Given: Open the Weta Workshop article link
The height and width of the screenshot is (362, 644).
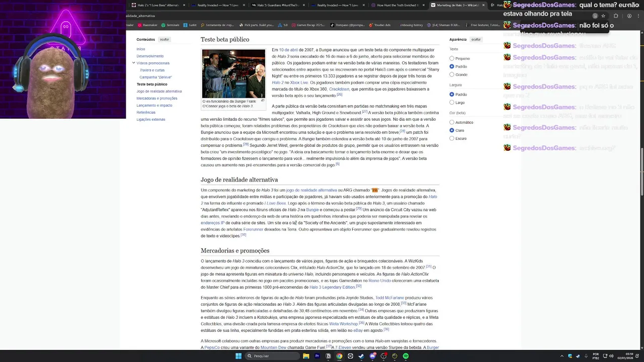Looking at the screenshot, I should click(x=344, y=324).
